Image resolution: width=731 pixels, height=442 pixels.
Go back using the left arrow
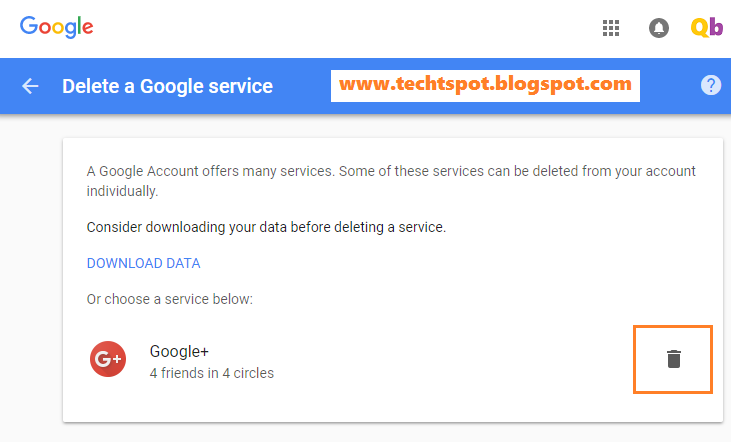pyautogui.click(x=30, y=86)
